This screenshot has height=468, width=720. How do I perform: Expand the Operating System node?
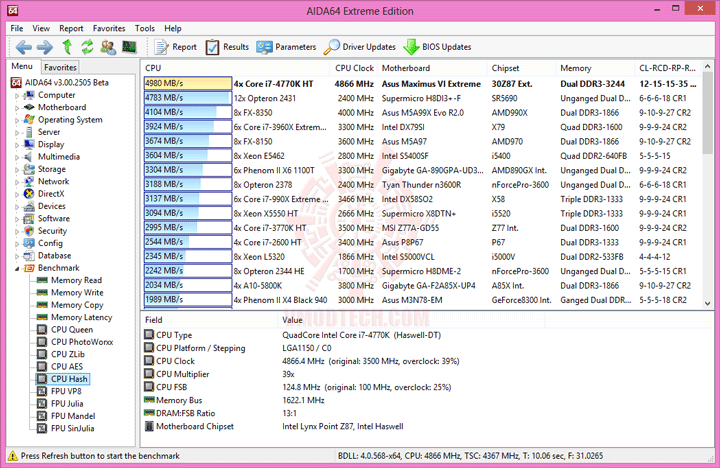17,120
